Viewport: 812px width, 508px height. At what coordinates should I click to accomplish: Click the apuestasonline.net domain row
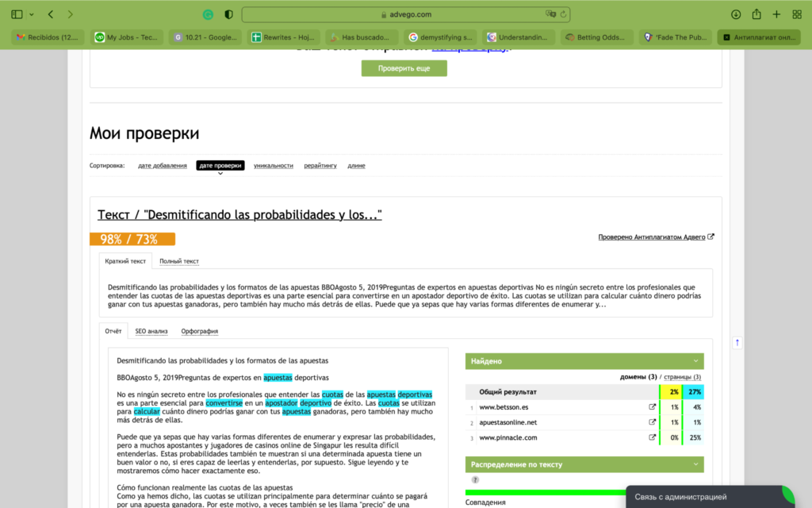[x=584, y=422]
